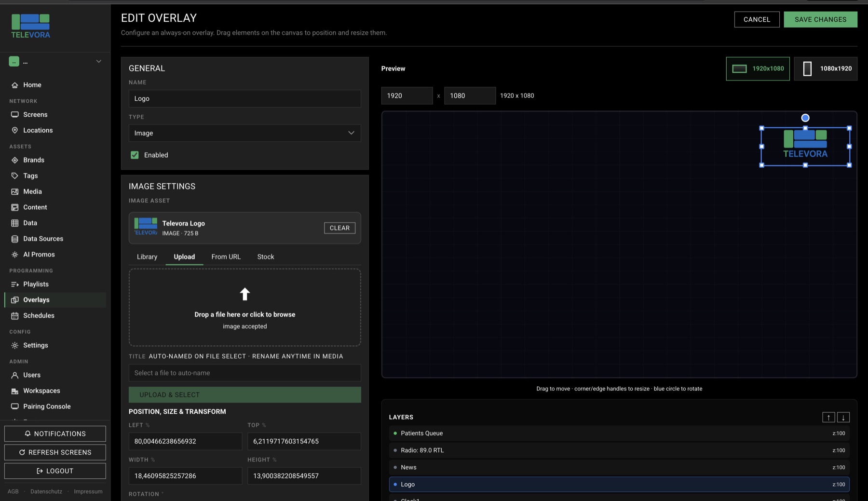
Task: Click the upload arrow in drop zone
Action: [245, 294]
